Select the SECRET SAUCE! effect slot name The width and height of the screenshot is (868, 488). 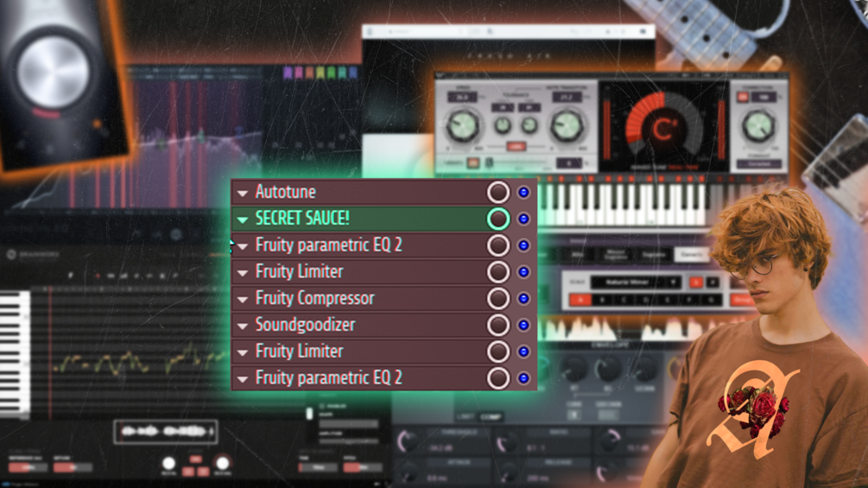coord(302,219)
